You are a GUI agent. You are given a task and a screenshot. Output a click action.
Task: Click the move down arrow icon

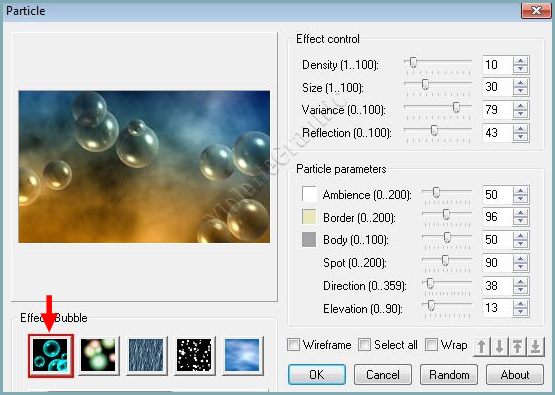[x=499, y=346]
